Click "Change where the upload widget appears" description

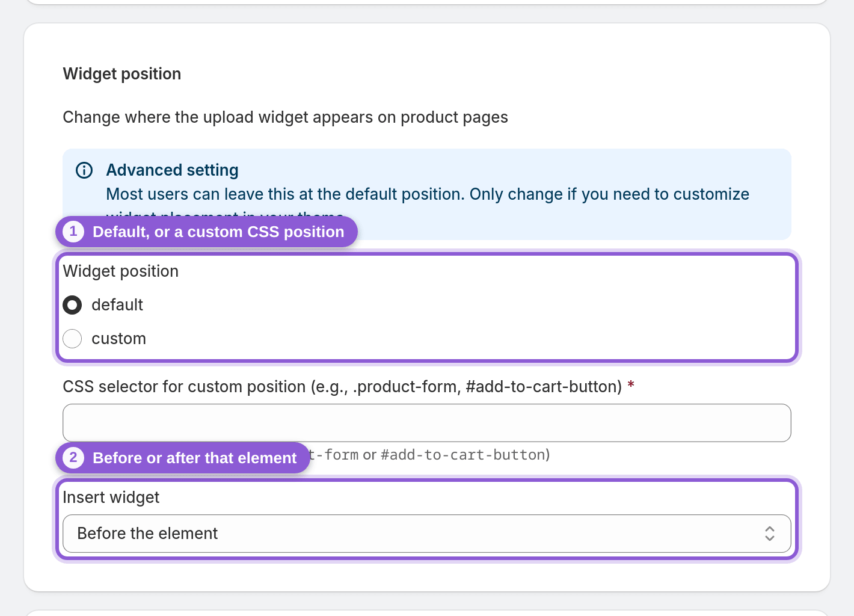pyautogui.click(x=286, y=117)
